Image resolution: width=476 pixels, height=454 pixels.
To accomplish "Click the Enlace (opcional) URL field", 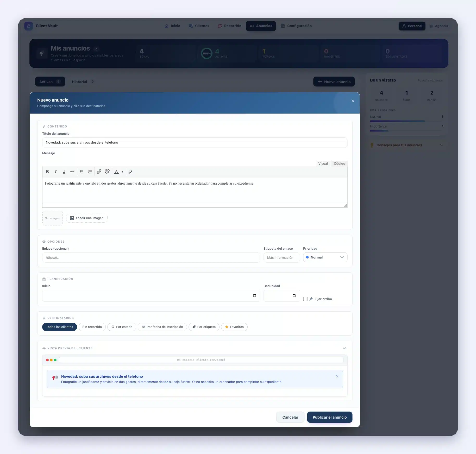I will (x=151, y=257).
